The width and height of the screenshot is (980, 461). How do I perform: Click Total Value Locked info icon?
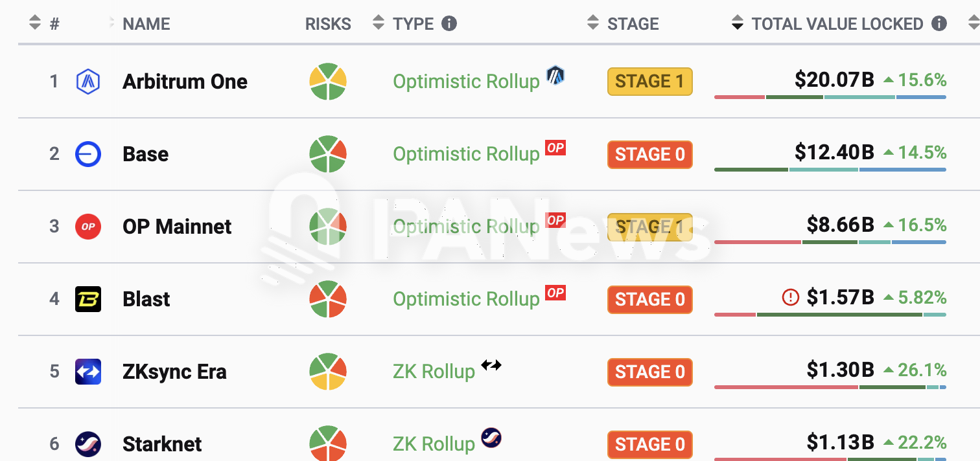(x=939, y=24)
